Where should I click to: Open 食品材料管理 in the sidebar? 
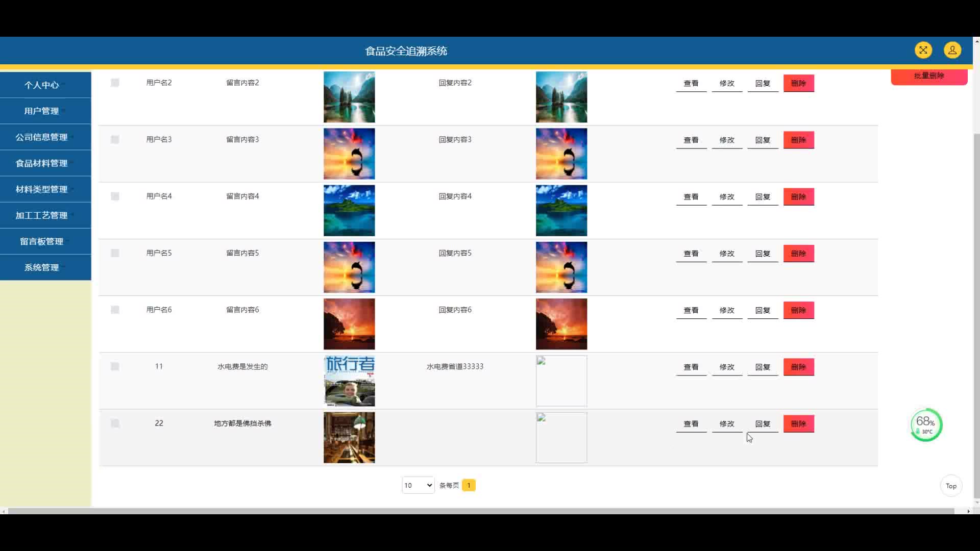pos(42,163)
